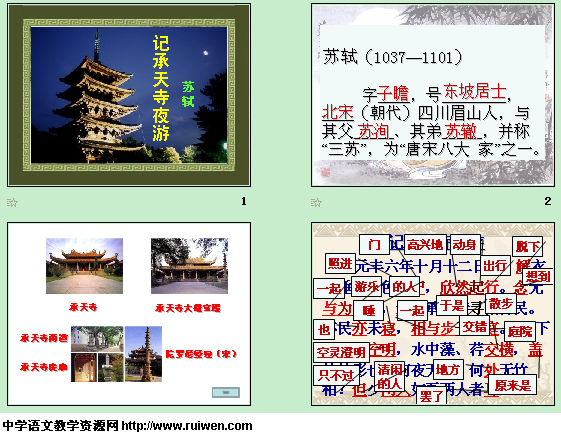Screen dimensions: 561x433
Task: Click the 东坡居士 underlined text on slide 2
Action: coord(475,92)
